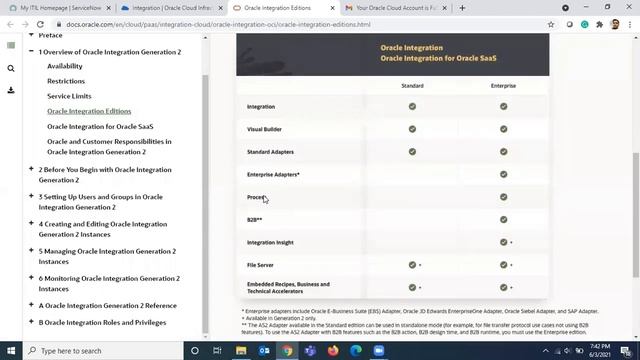Open the Oracle Integration Editions sidebar link
The image size is (640, 360).
[x=89, y=111]
